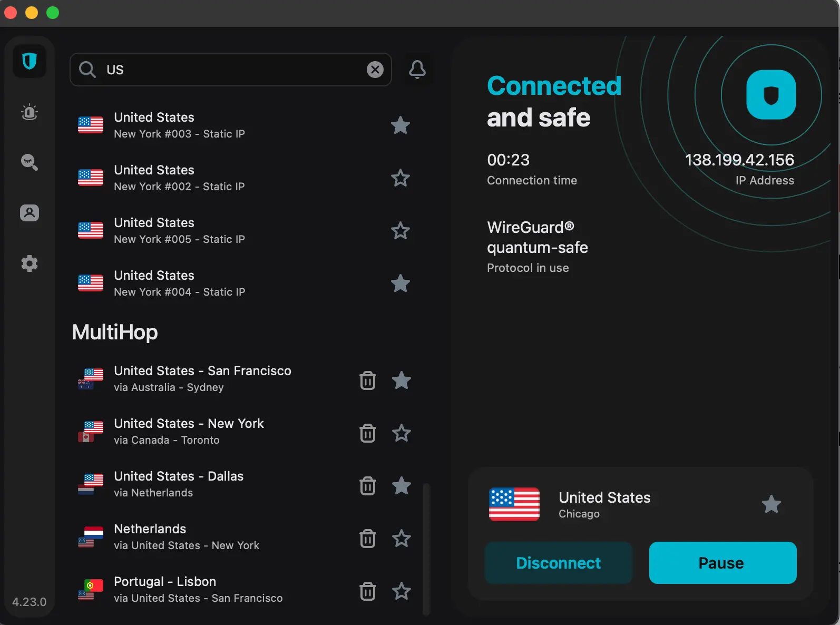840x625 pixels.
Task: Clear the US search text
Action: pyautogui.click(x=375, y=70)
